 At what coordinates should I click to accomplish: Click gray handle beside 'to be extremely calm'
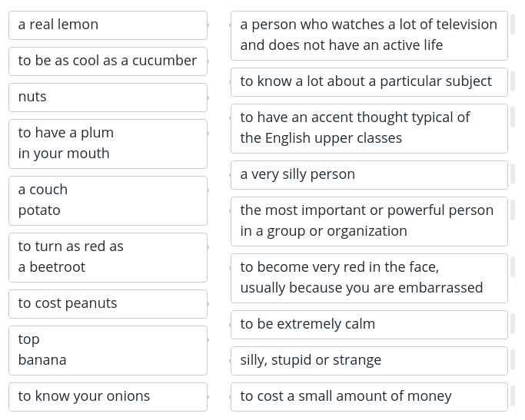pos(513,322)
